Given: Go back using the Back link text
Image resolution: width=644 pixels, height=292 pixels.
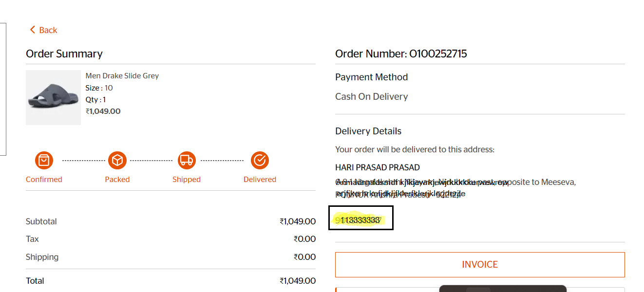Looking at the screenshot, I should [48, 30].
